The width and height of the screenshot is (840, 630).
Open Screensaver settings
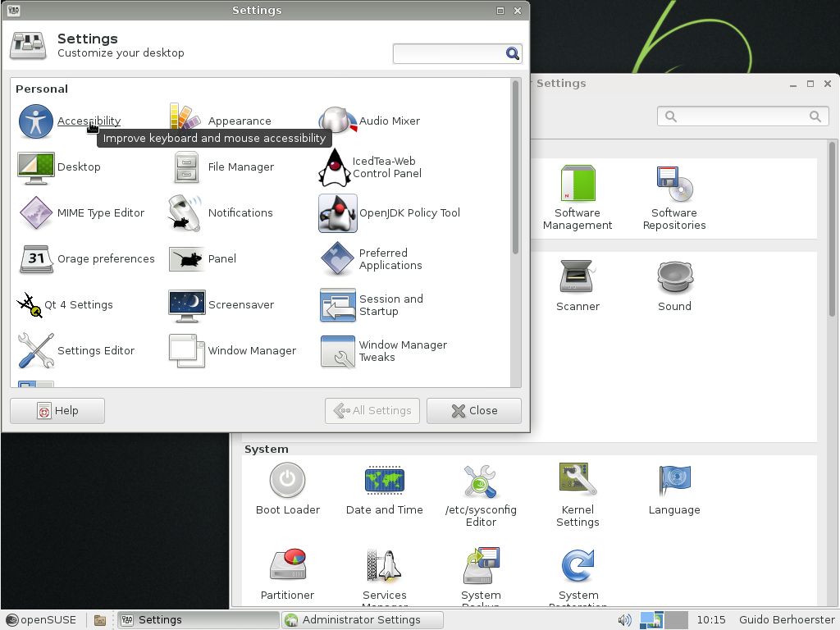point(221,305)
